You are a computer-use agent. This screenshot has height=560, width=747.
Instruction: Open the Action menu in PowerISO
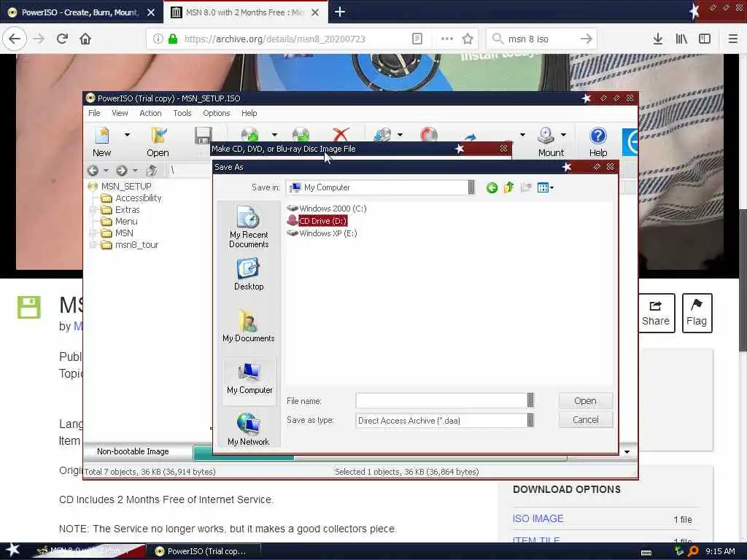(x=150, y=113)
